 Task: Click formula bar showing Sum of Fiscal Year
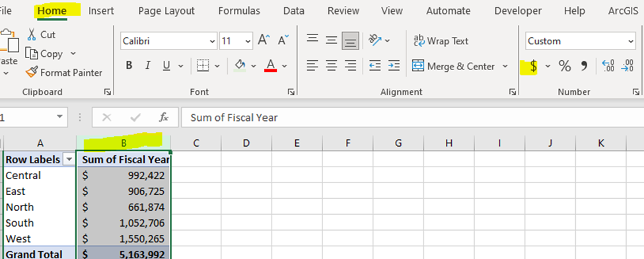(412, 118)
